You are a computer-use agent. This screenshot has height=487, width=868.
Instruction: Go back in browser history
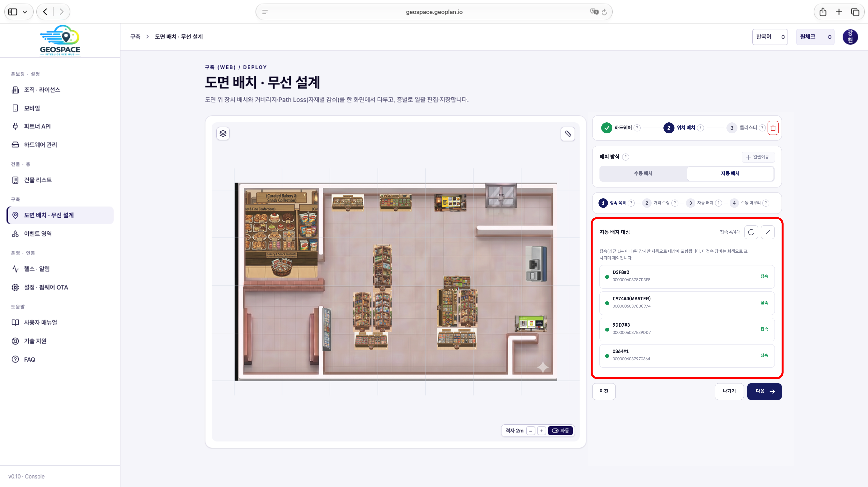click(45, 12)
